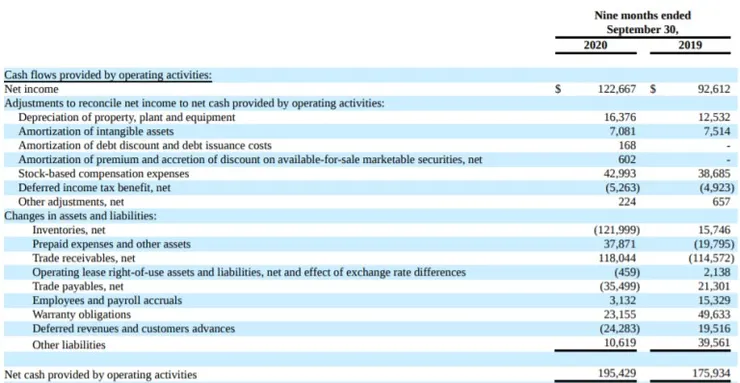Screen dimensions: 740x383
Task: Click the value 39,561
Action: [715, 343]
